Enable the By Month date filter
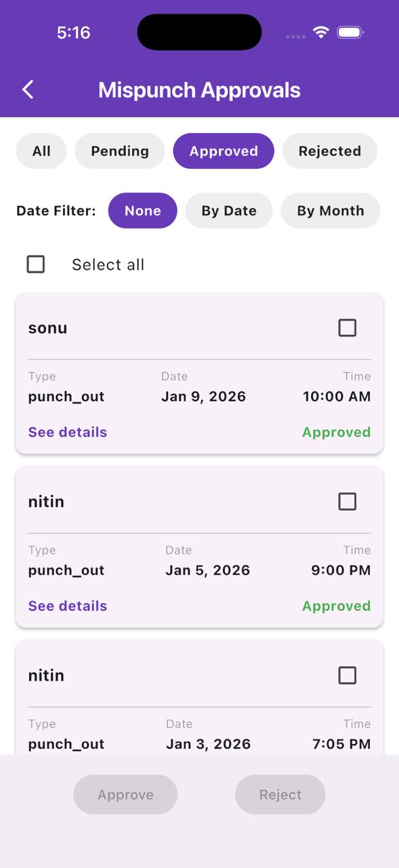Image resolution: width=399 pixels, height=868 pixels. click(x=330, y=211)
